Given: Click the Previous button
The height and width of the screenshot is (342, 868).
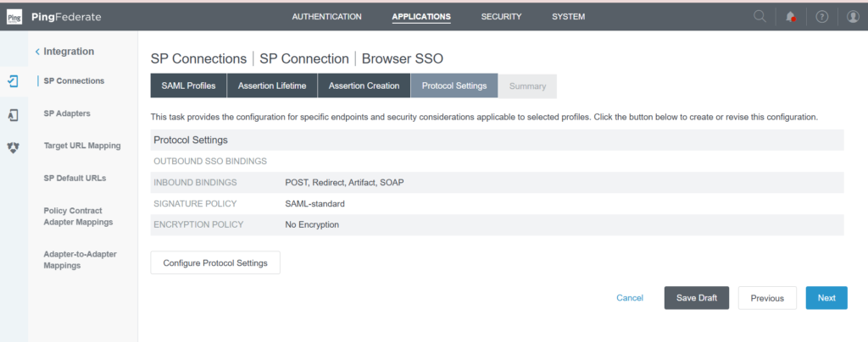Looking at the screenshot, I should 767,298.
